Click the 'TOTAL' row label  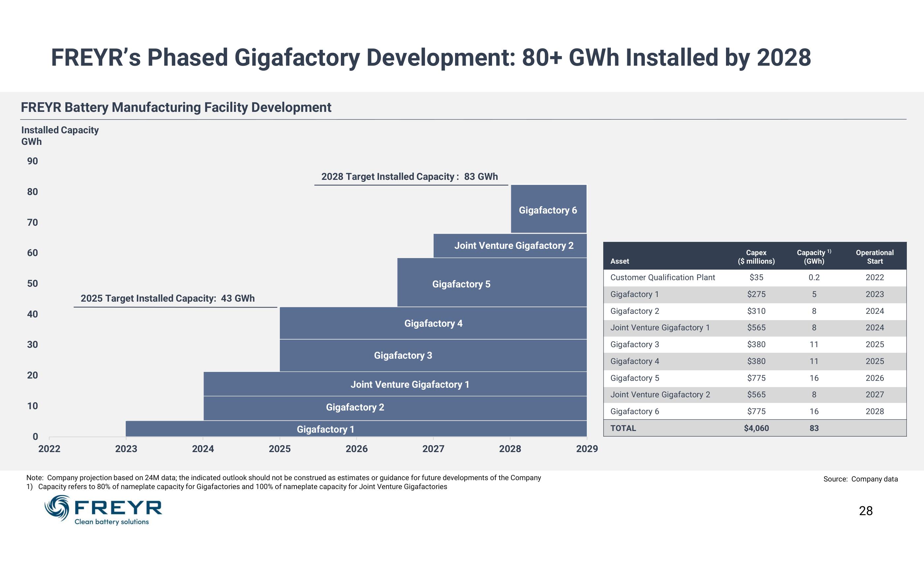pos(623,428)
